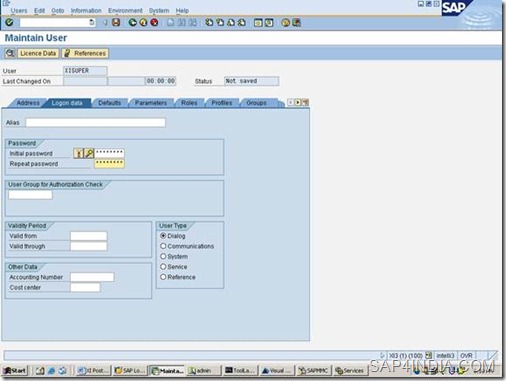Open the Edit menu
Image resolution: width=506 pixels, height=381 pixels.
39,11
